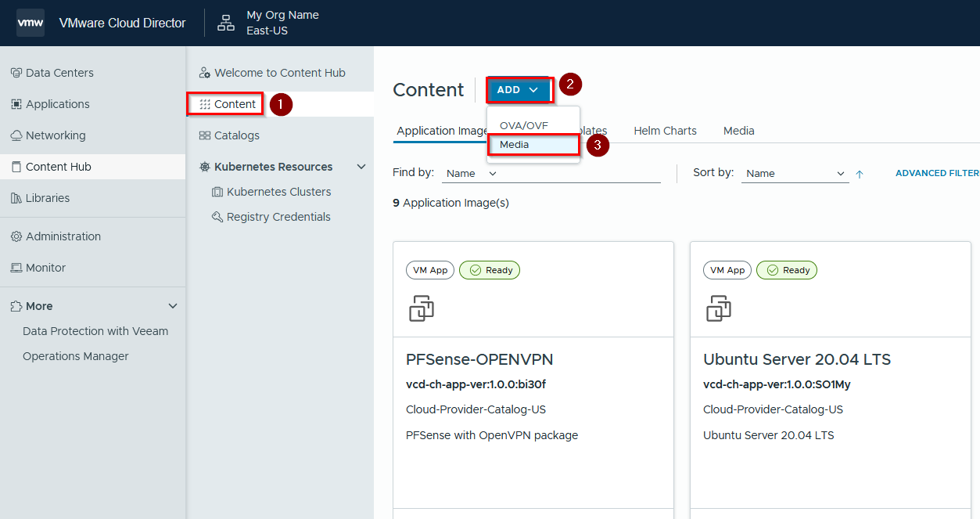The image size is (980, 519).
Task: Switch to the Application Images tab
Action: pos(441,131)
